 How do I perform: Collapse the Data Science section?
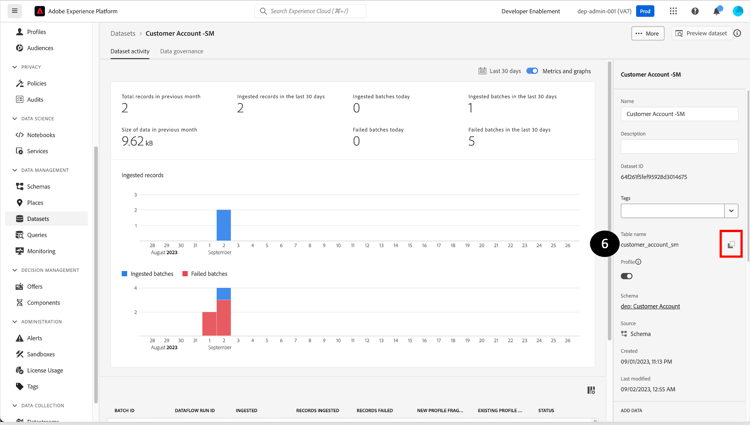14,119
